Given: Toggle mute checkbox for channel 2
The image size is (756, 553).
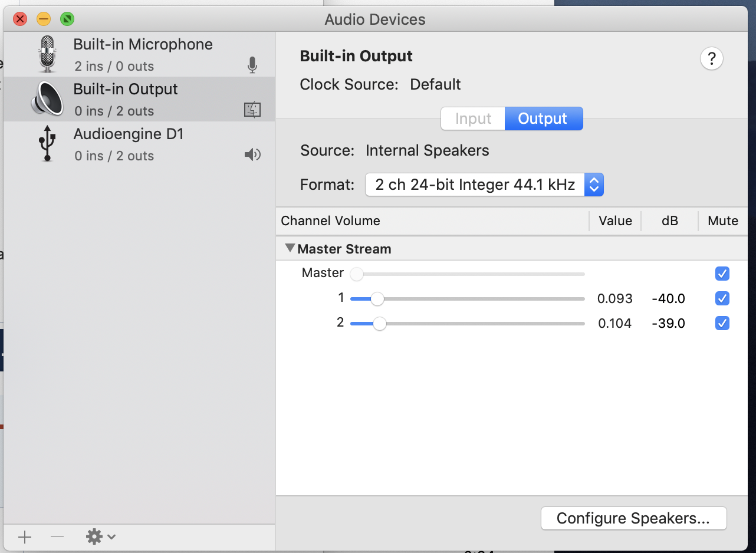Looking at the screenshot, I should (x=722, y=323).
